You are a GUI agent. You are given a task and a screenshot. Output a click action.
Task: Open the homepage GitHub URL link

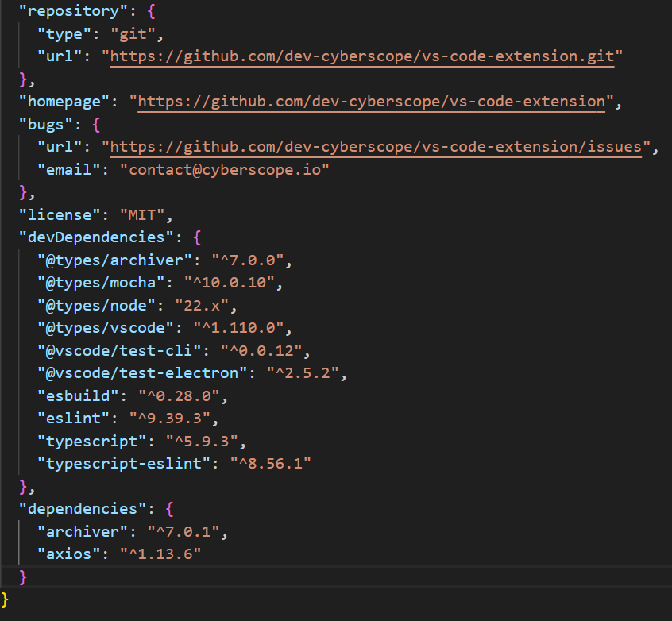tap(371, 102)
